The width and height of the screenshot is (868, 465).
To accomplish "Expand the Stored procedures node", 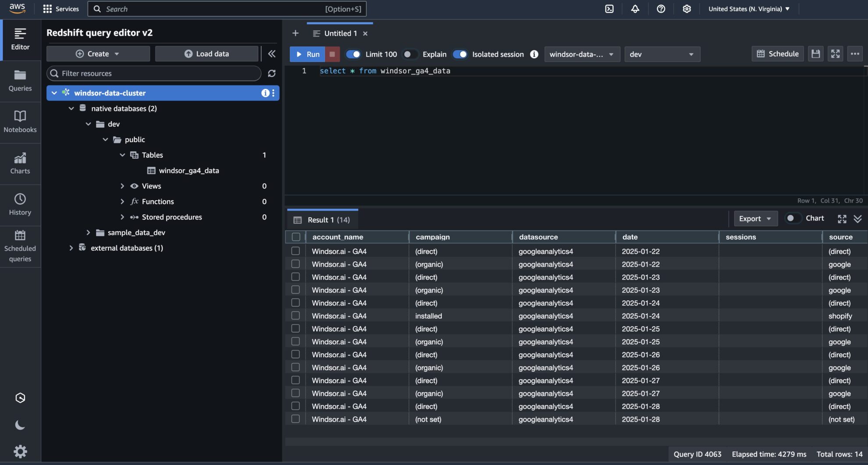I will pyautogui.click(x=122, y=217).
